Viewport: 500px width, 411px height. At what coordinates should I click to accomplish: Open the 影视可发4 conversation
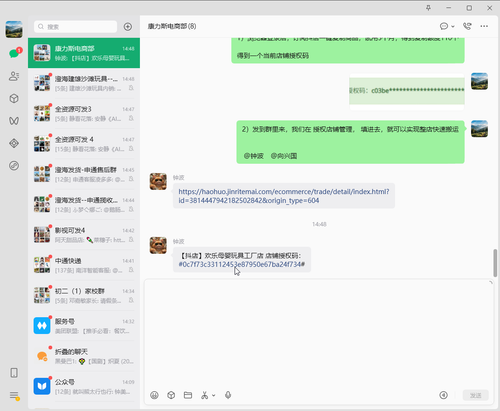[x=84, y=235]
